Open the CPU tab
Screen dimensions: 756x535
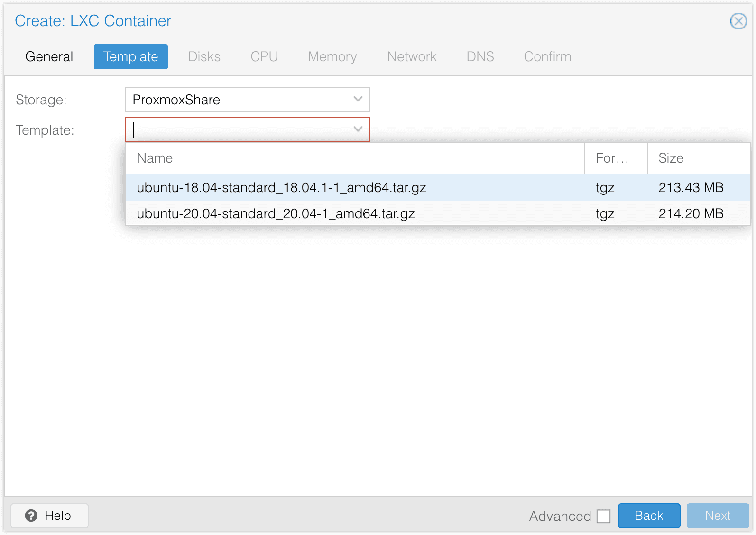tap(264, 56)
